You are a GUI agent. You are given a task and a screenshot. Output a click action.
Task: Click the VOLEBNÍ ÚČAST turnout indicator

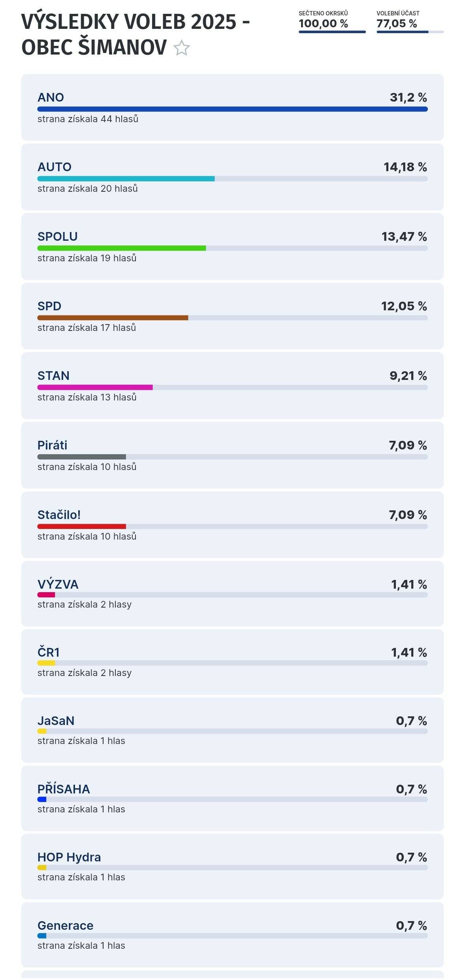coord(397,24)
